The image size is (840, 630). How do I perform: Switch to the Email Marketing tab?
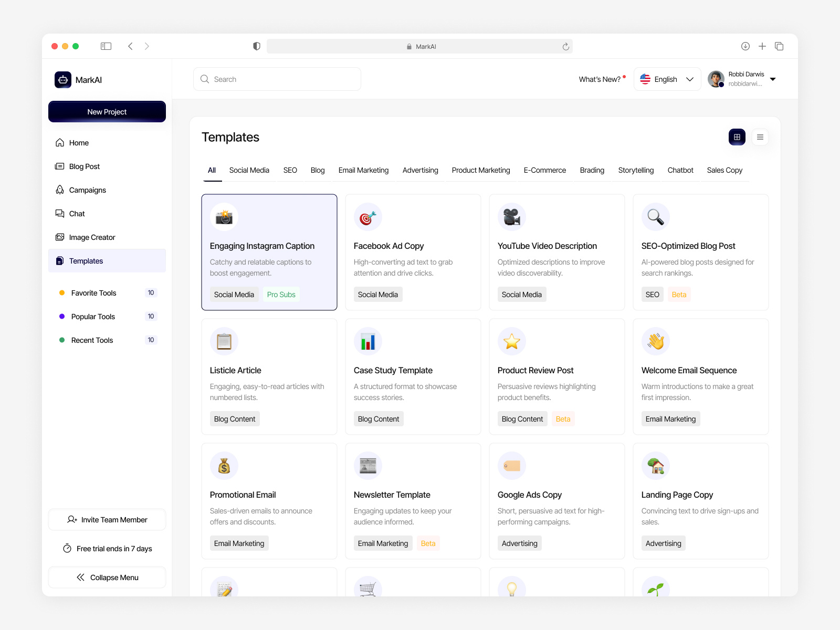coord(363,170)
